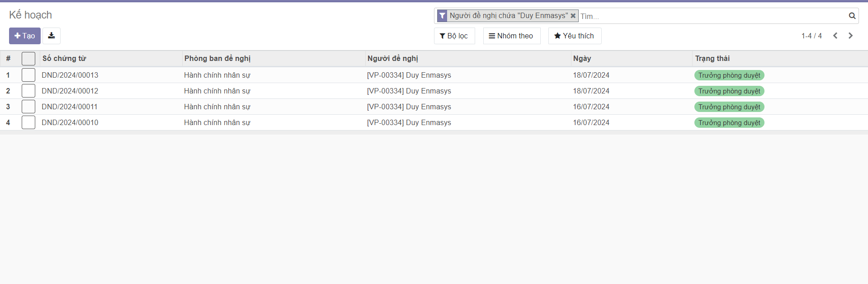The image size is (868, 284).
Task: Click the Trưởng phòng duyệt badge in row 1
Action: (729, 75)
